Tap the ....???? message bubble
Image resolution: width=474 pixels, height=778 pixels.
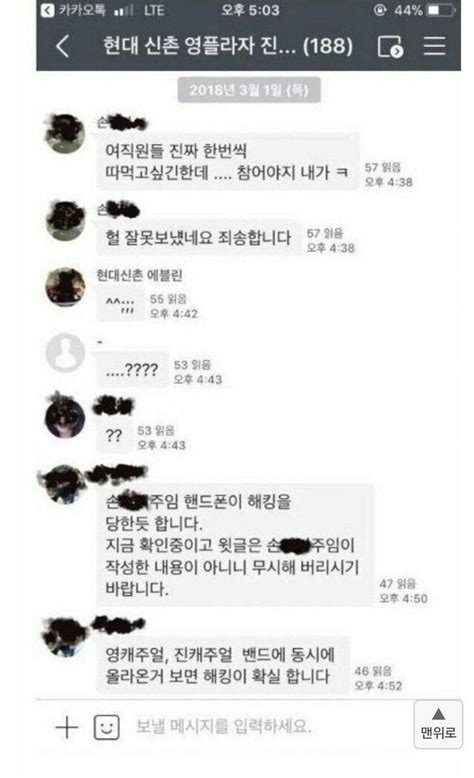pos(132,370)
